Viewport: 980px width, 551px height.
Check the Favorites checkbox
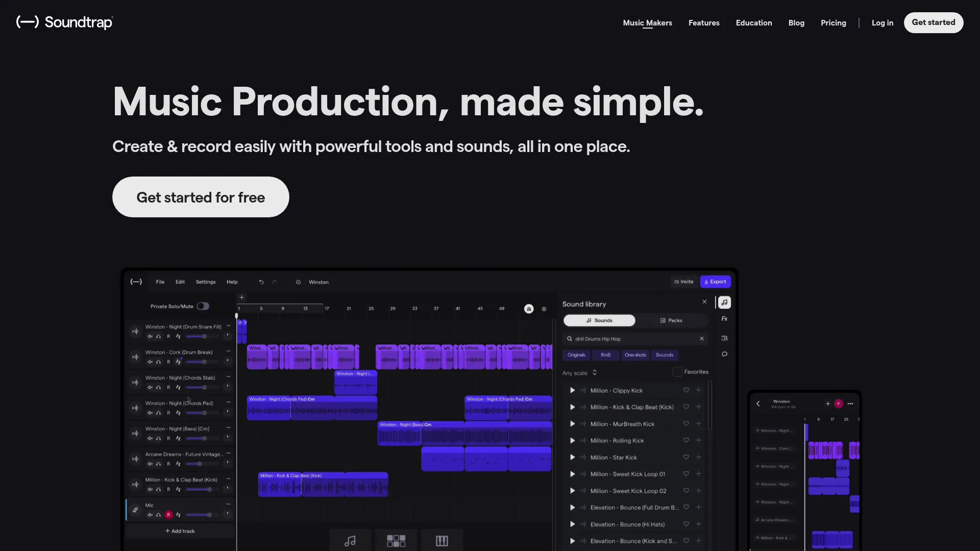tap(677, 372)
